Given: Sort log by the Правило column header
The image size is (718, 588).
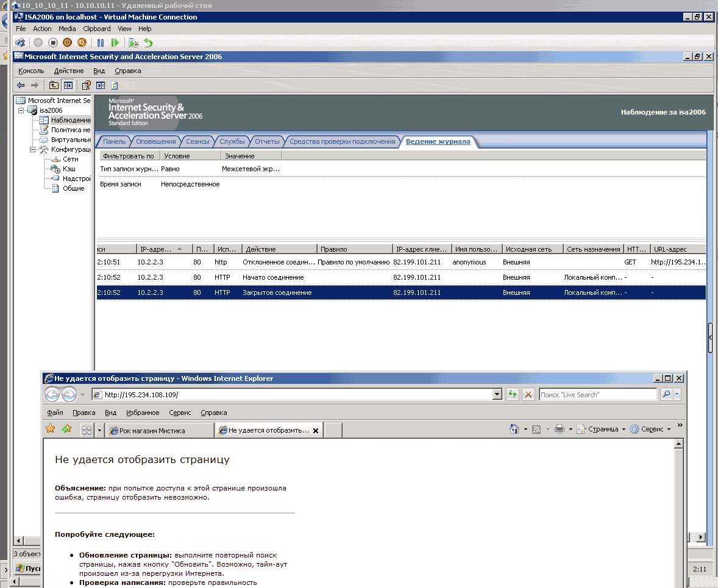Looking at the screenshot, I should click(x=355, y=249).
